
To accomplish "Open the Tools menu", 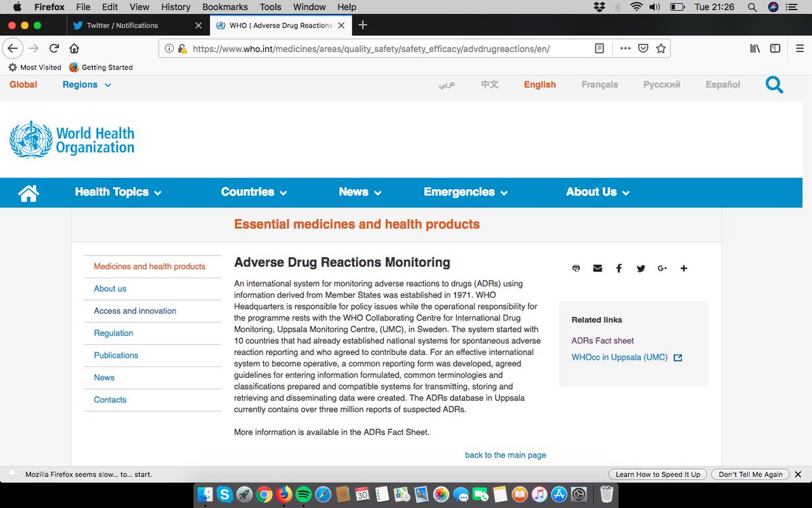I will (x=271, y=7).
